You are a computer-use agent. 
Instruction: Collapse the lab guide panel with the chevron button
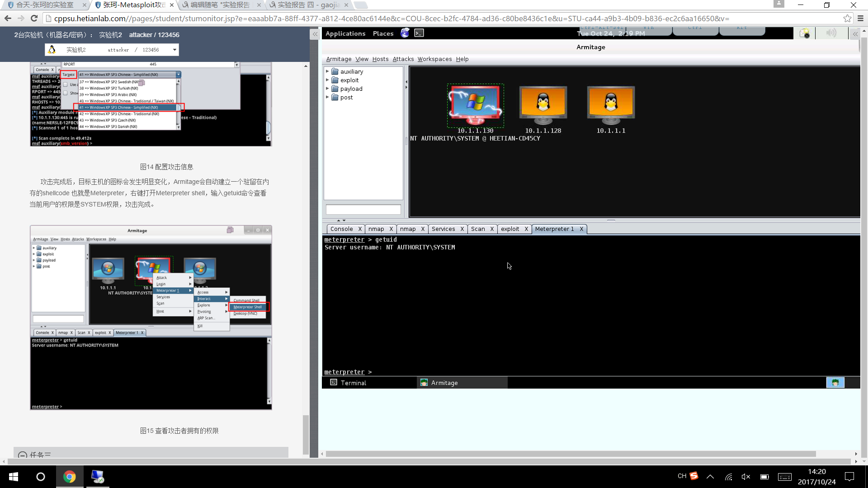pos(315,34)
